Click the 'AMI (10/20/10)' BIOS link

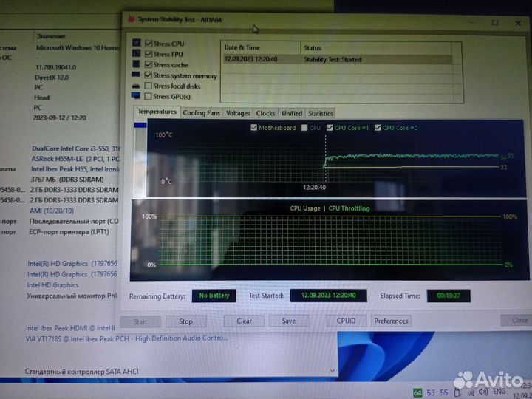[x=52, y=211]
